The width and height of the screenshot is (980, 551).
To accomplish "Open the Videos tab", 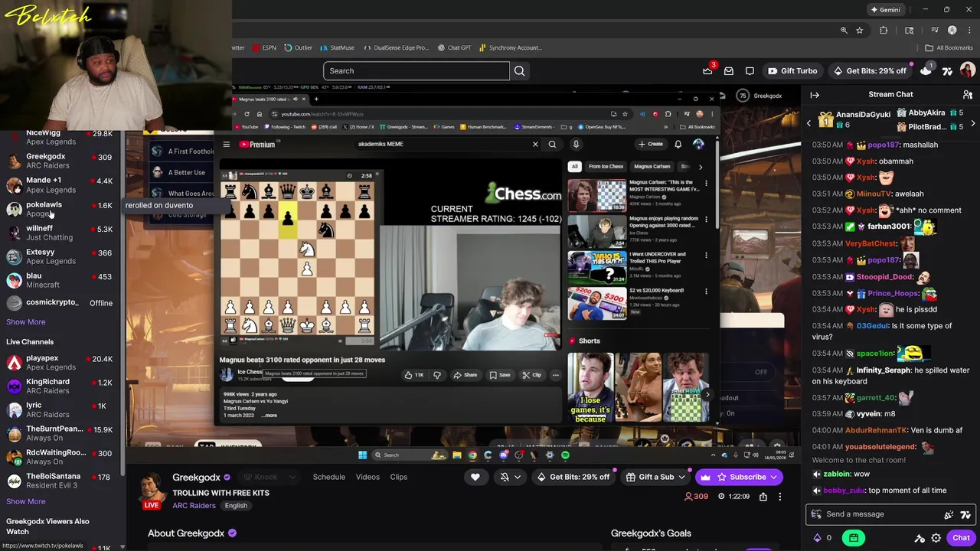I will click(x=367, y=477).
